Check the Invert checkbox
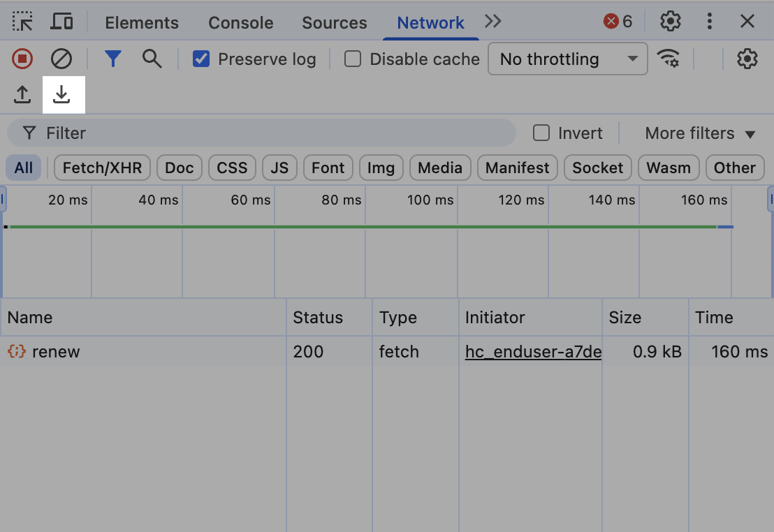The image size is (774, 532). click(x=541, y=133)
